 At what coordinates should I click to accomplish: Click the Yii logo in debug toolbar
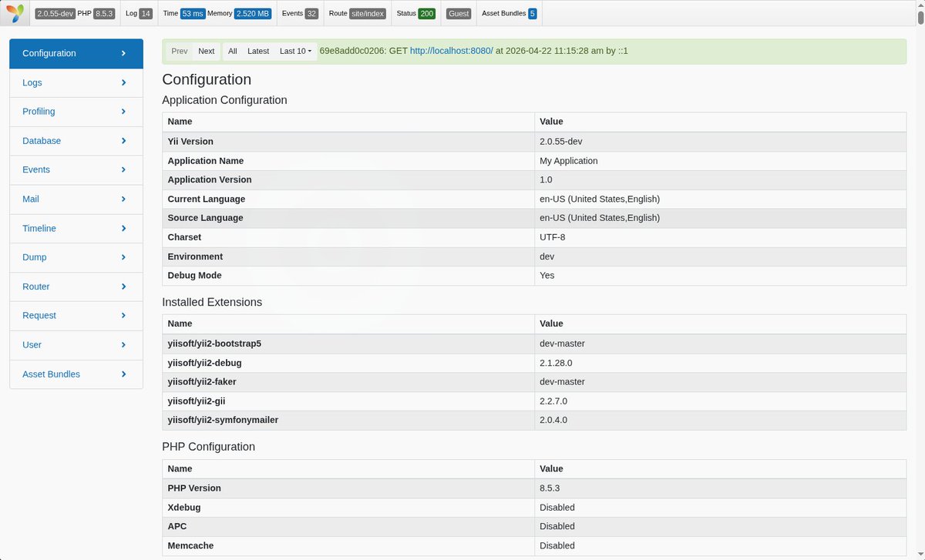15,13
